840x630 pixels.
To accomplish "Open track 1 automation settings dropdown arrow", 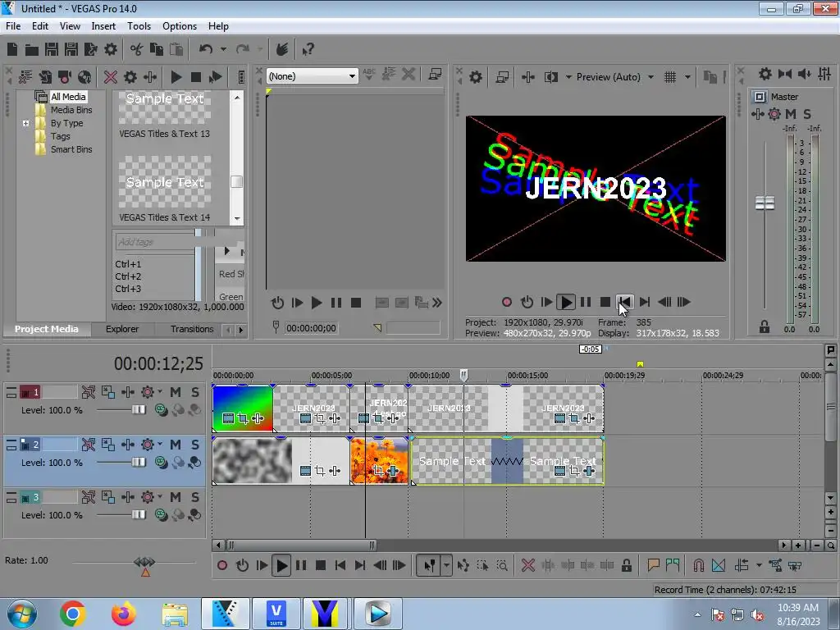I will click(160, 391).
